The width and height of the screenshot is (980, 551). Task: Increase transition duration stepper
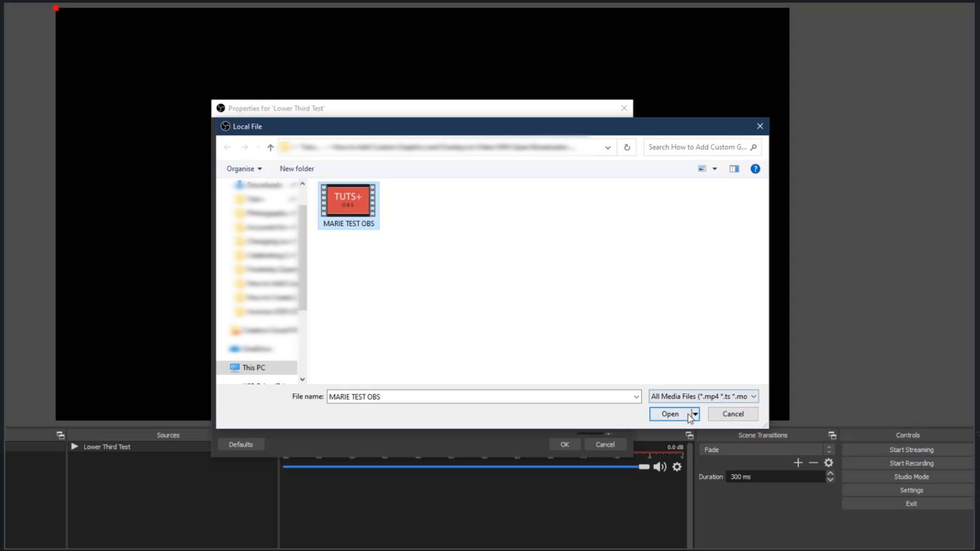click(x=830, y=473)
